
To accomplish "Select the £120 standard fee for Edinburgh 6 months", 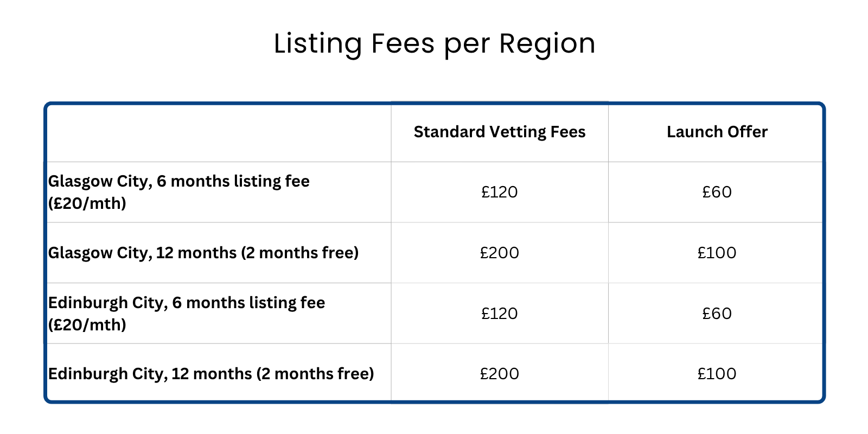I will click(500, 314).
